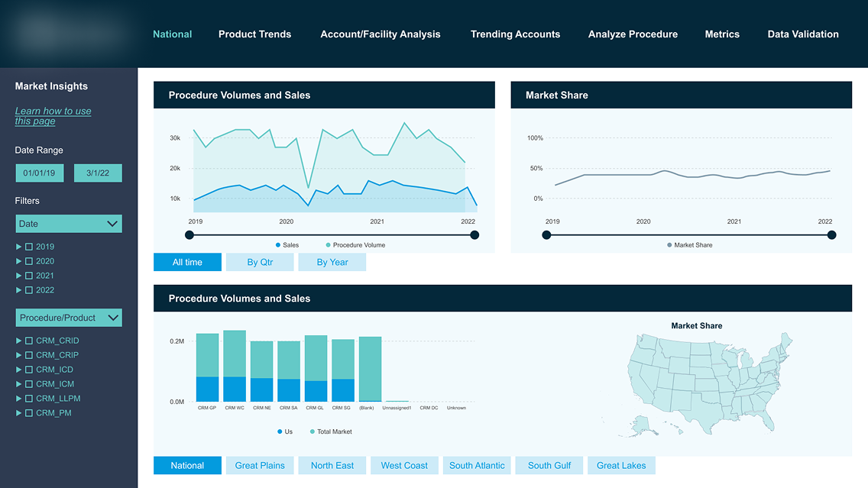Viewport: 868px width, 488px height.
Task: Open Data Validation tab
Action: tap(803, 34)
